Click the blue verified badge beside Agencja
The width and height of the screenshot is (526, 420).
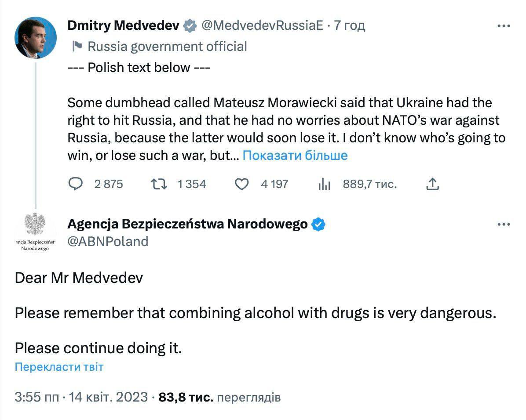tap(318, 224)
